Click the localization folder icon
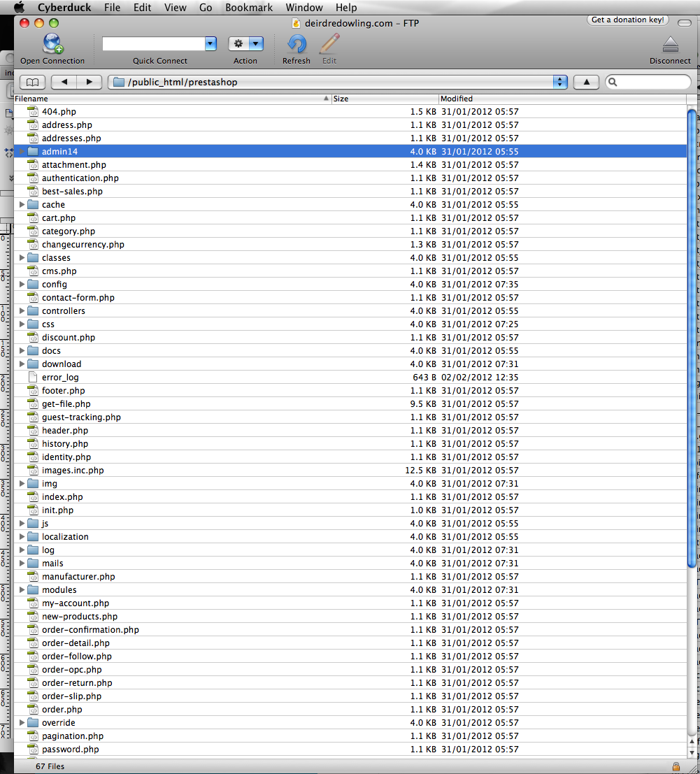700x774 pixels. (x=33, y=536)
